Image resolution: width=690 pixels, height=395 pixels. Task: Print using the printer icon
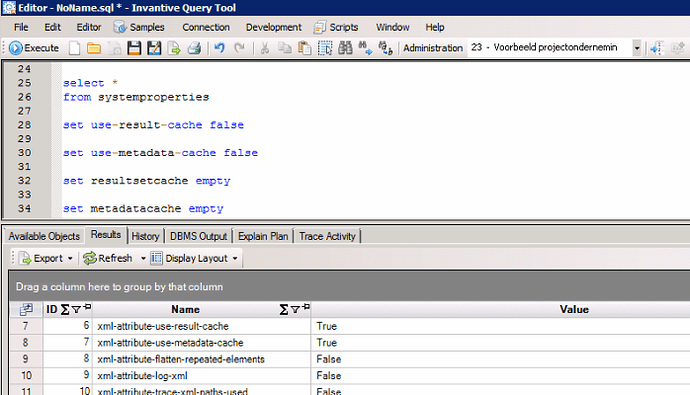[x=194, y=48]
